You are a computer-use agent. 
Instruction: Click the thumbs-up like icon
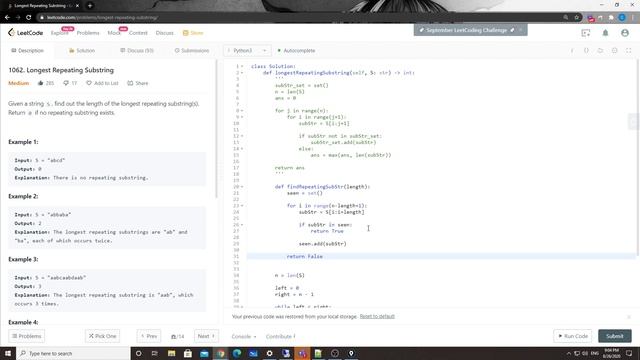pyautogui.click(x=40, y=83)
